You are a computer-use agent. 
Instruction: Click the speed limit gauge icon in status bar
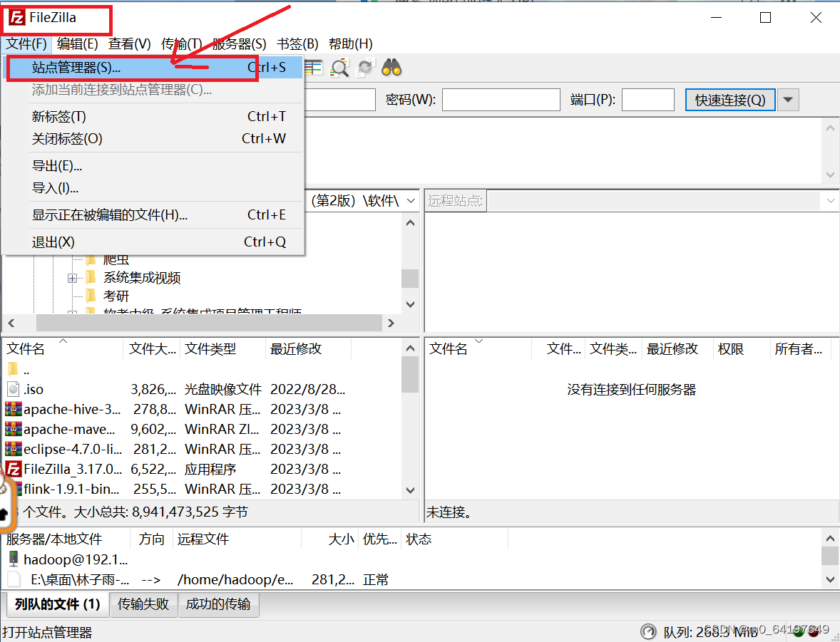pos(648,632)
